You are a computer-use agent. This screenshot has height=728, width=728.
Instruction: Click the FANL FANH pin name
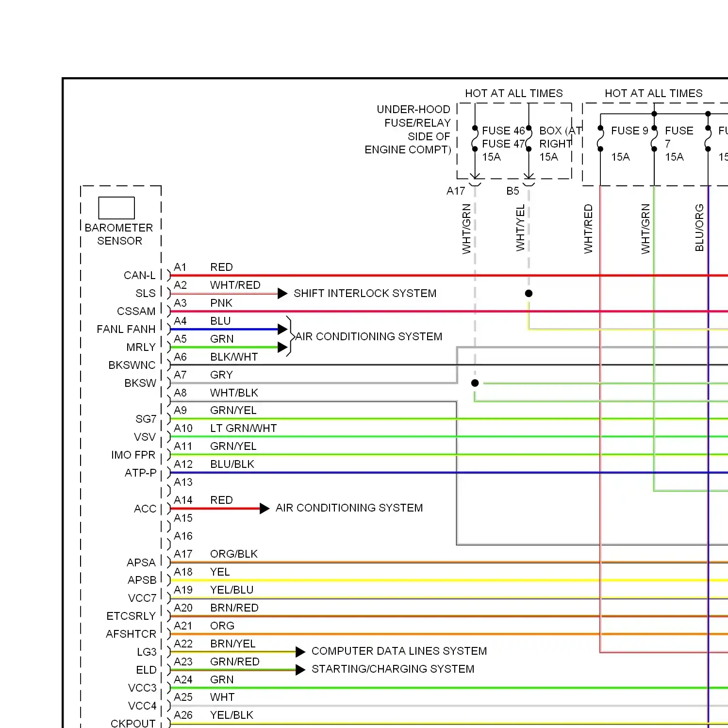[x=126, y=329]
